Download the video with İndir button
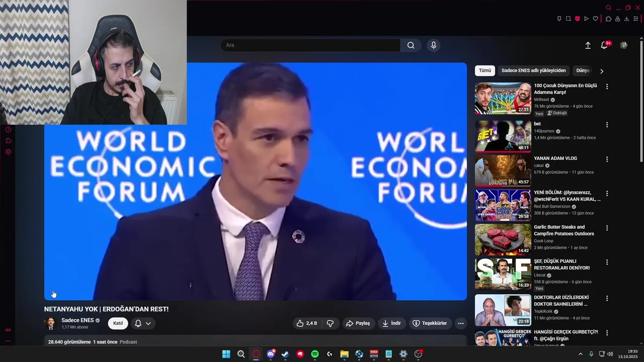644x362 pixels. click(x=391, y=323)
